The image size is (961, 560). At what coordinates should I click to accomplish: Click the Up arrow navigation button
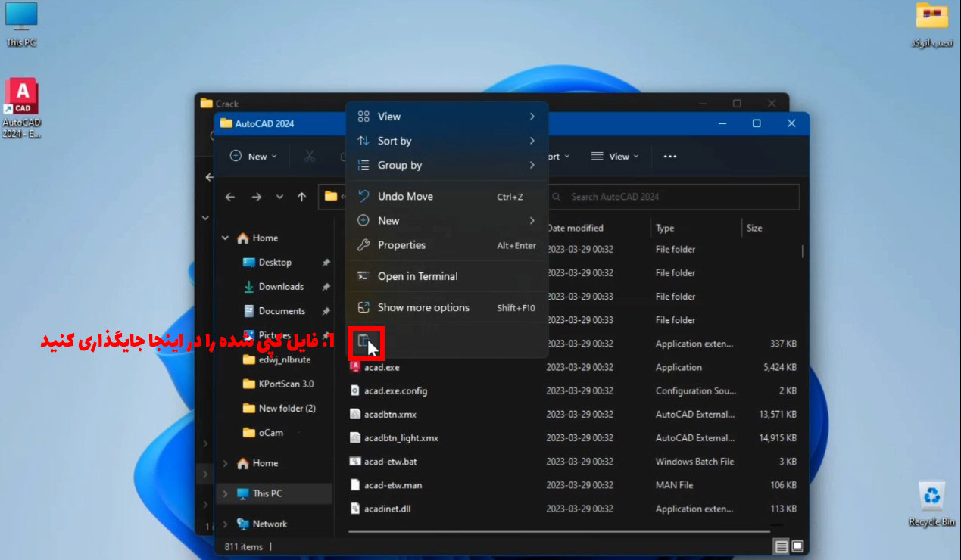pyautogui.click(x=302, y=197)
